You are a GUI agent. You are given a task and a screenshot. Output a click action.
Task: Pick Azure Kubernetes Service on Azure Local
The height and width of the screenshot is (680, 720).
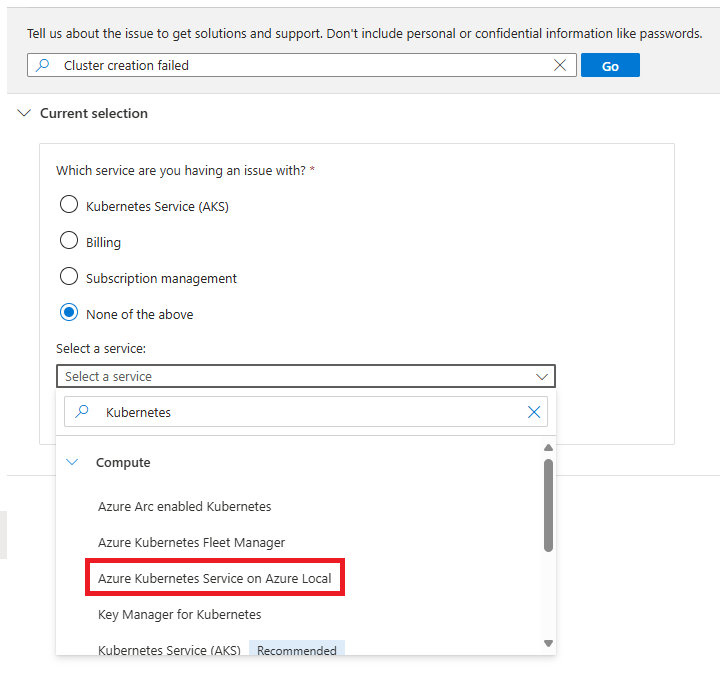[x=214, y=578]
